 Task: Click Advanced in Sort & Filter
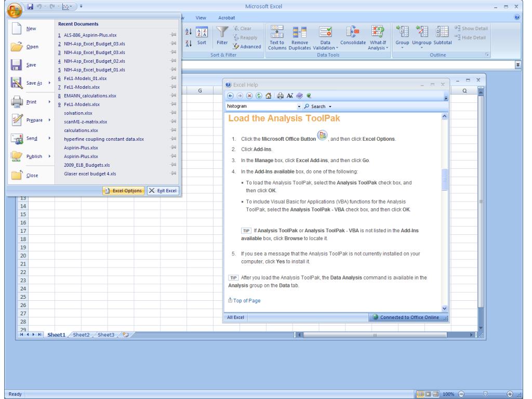tap(247, 46)
